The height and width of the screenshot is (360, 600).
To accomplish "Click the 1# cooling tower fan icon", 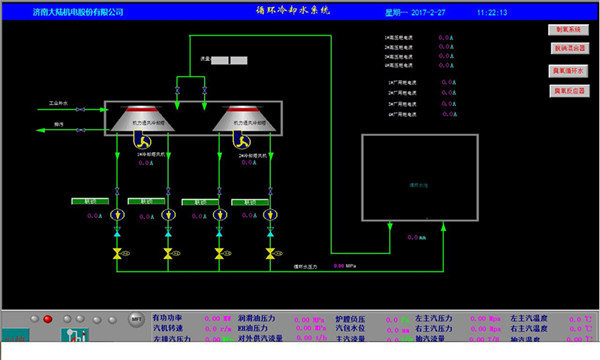I will tap(142, 139).
